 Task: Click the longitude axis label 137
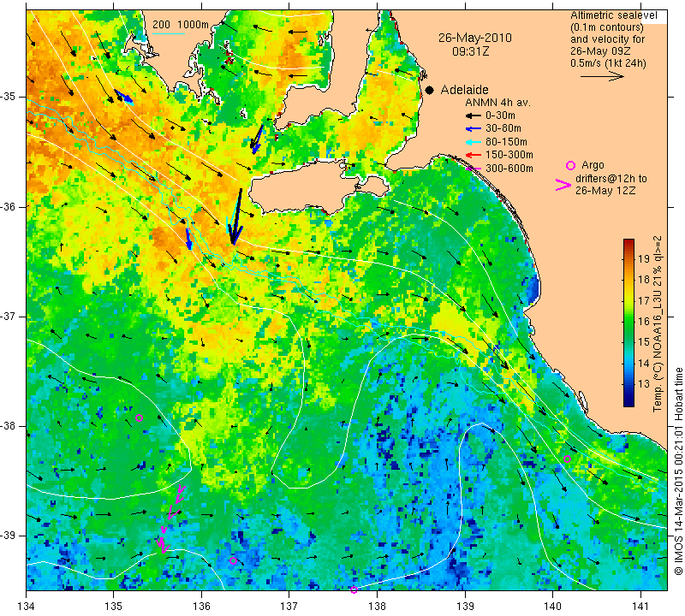point(289,606)
